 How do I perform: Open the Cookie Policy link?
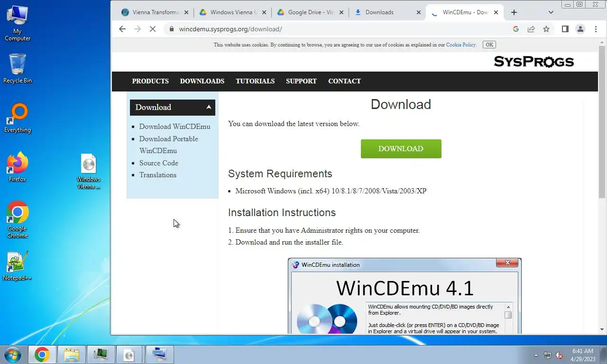coord(460,45)
